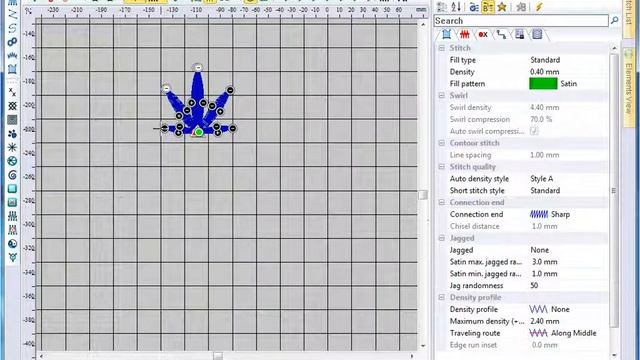
Task: Click the gold star favorites icon
Action: (502, 7)
